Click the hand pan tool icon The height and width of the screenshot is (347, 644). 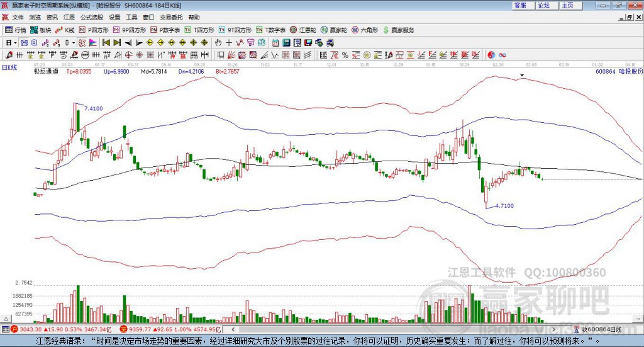coord(218,43)
